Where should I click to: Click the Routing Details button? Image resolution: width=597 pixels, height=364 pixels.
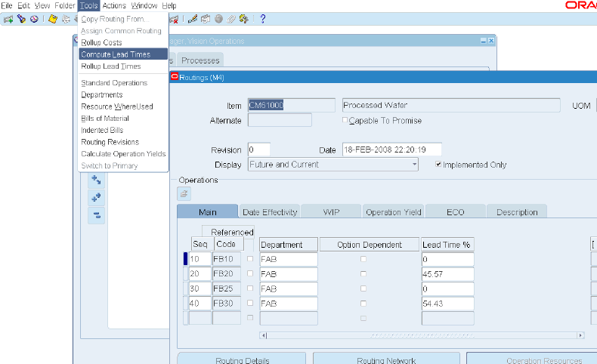[x=242, y=359]
